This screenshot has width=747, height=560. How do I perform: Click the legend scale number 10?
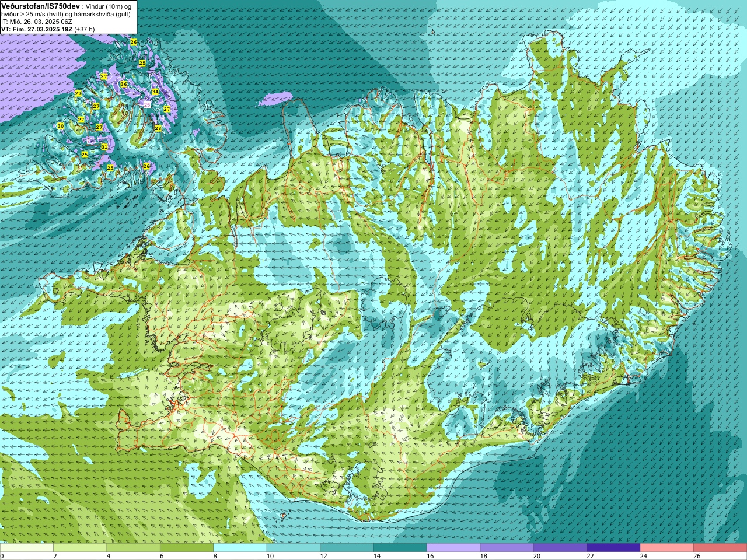click(270, 556)
